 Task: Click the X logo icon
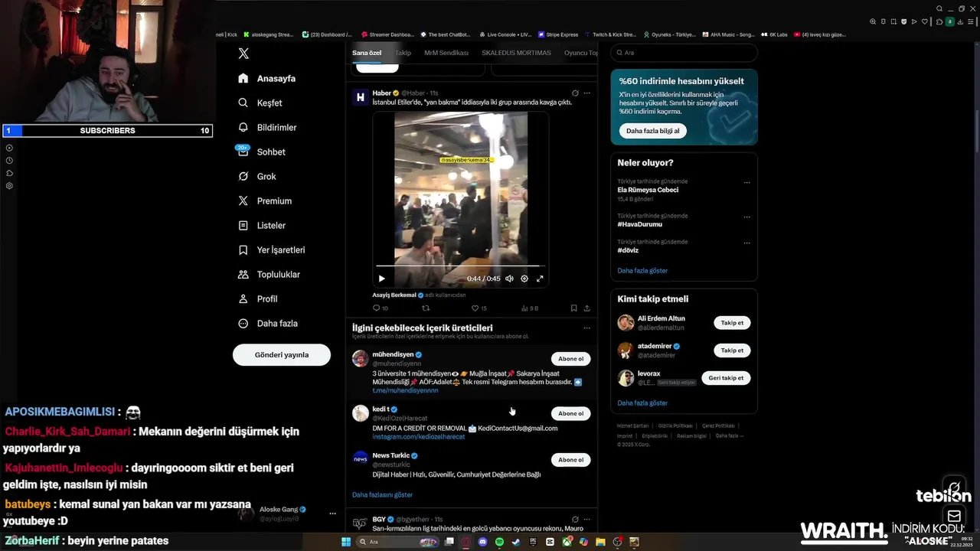(243, 54)
